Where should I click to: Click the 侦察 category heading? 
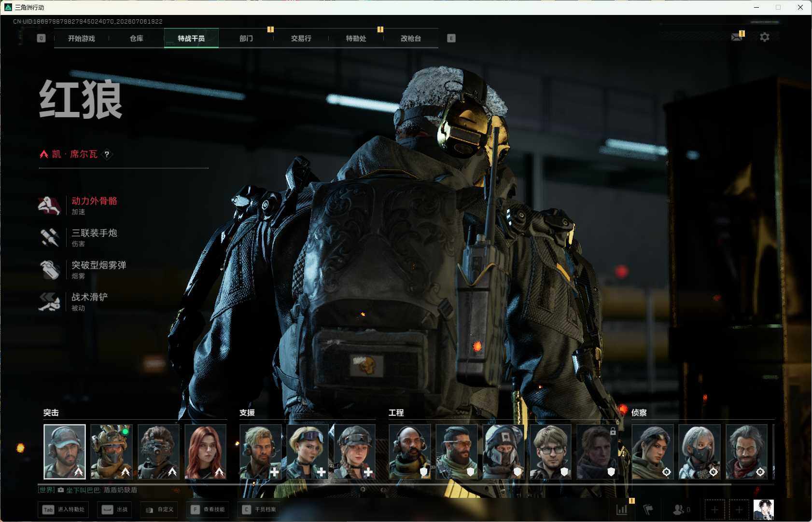639,412
